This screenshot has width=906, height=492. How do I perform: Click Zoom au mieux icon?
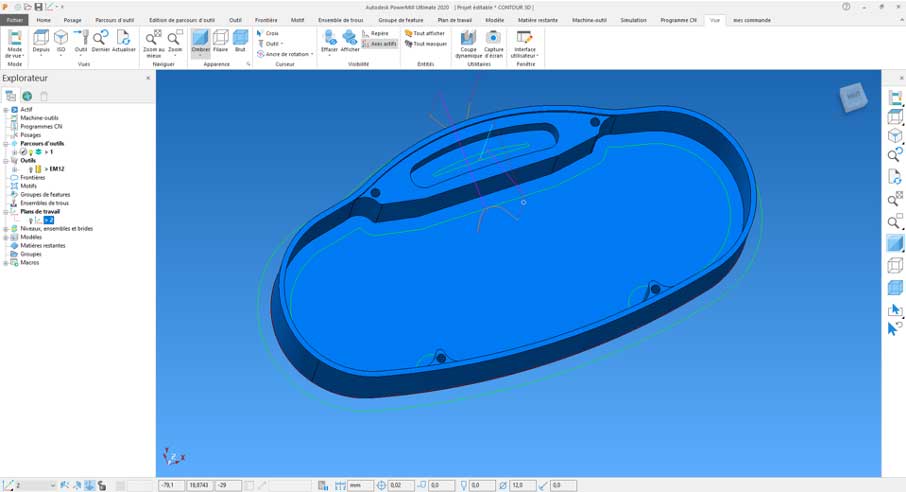(x=153, y=40)
